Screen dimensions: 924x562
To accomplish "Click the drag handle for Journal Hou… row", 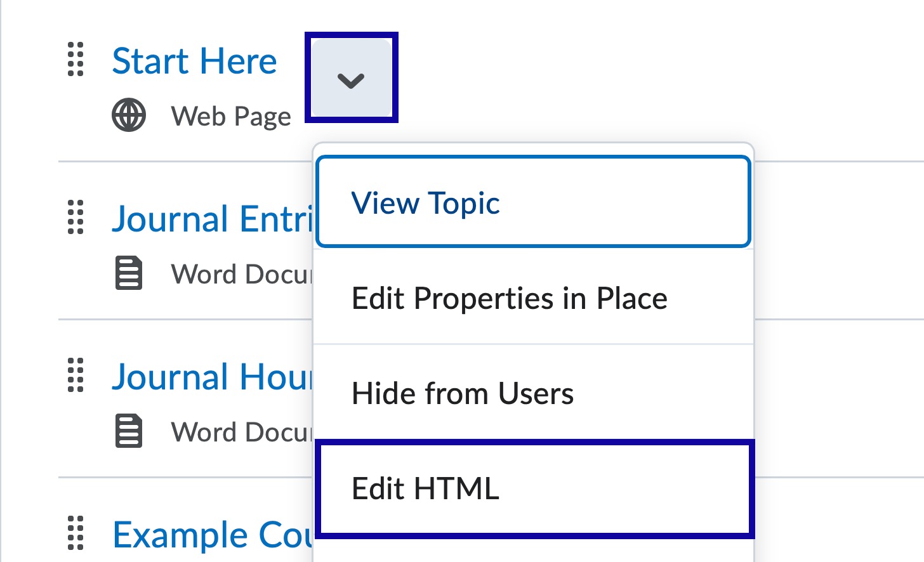I will (x=76, y=375).
